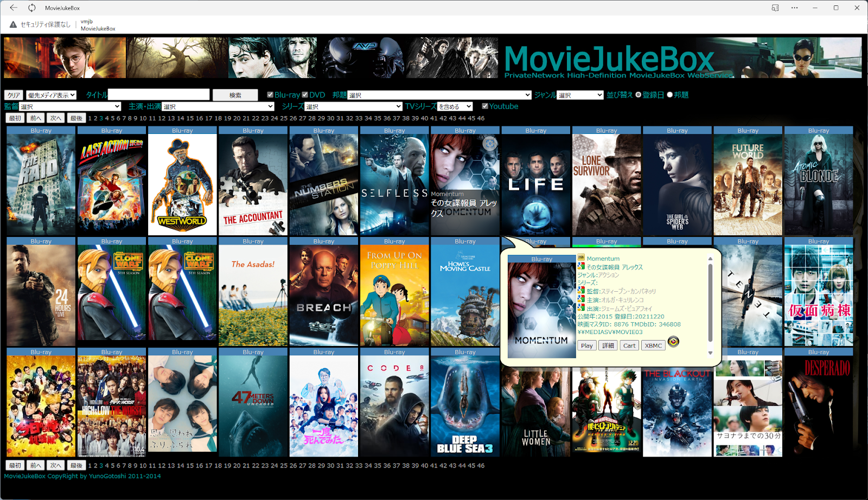Select the 邦題 sort radio button
This screenshot has width=868, height=500.
tap(670, 95)
